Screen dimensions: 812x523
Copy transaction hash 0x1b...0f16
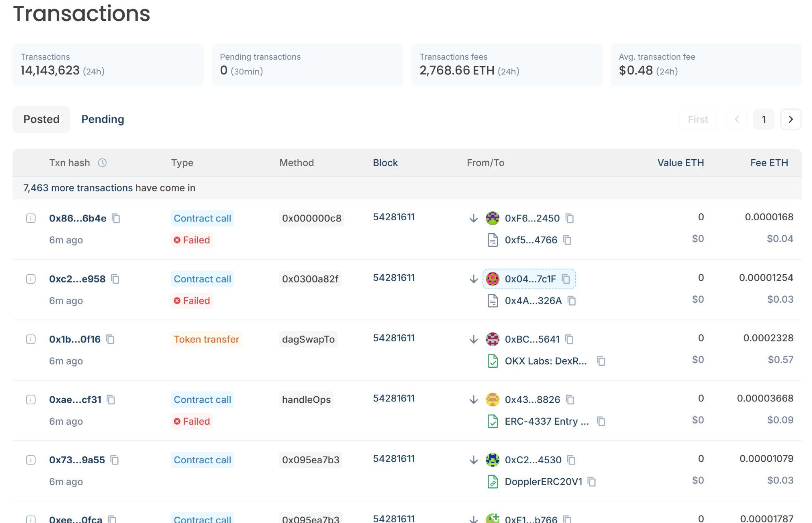click(x=110, y=339)
